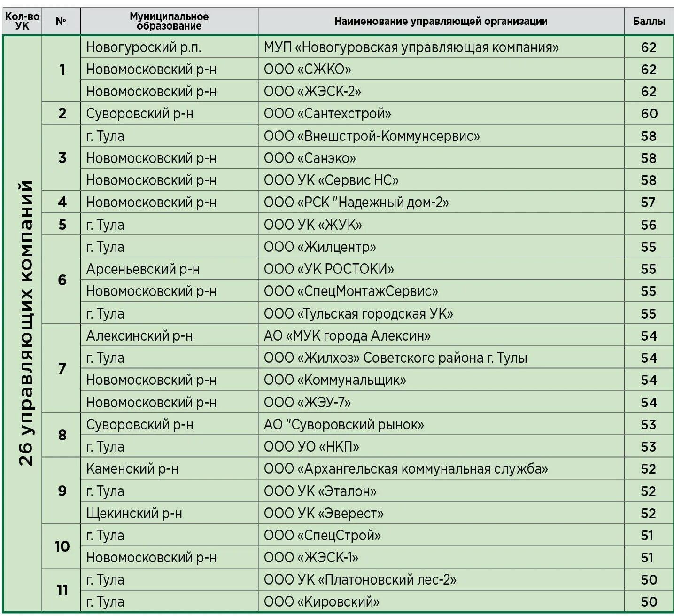Click the «Щекинский р-н» cell

169,513
